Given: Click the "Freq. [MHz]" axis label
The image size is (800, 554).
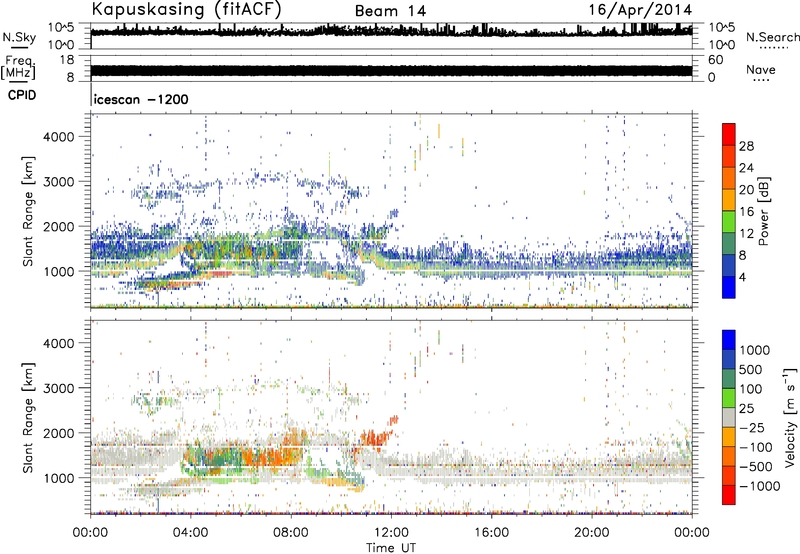Looking at the screenshot, I should [18, 67].
